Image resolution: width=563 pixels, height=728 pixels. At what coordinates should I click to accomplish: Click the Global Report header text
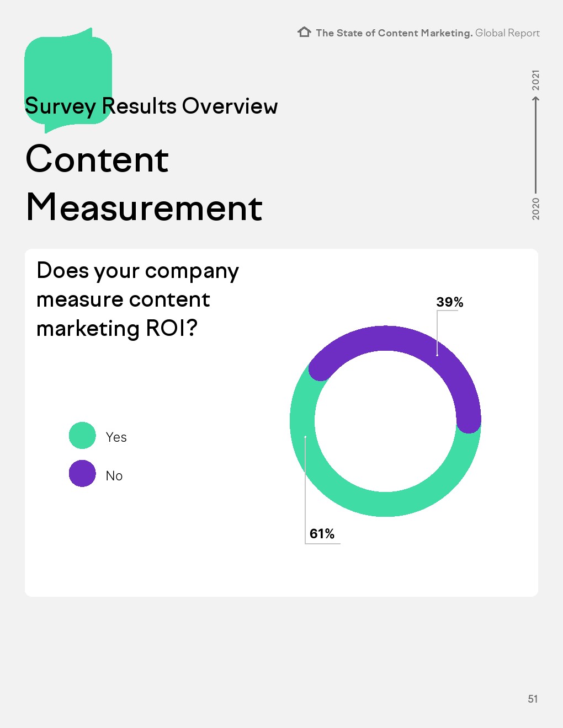pyautogui.click(x=507, y=33)
